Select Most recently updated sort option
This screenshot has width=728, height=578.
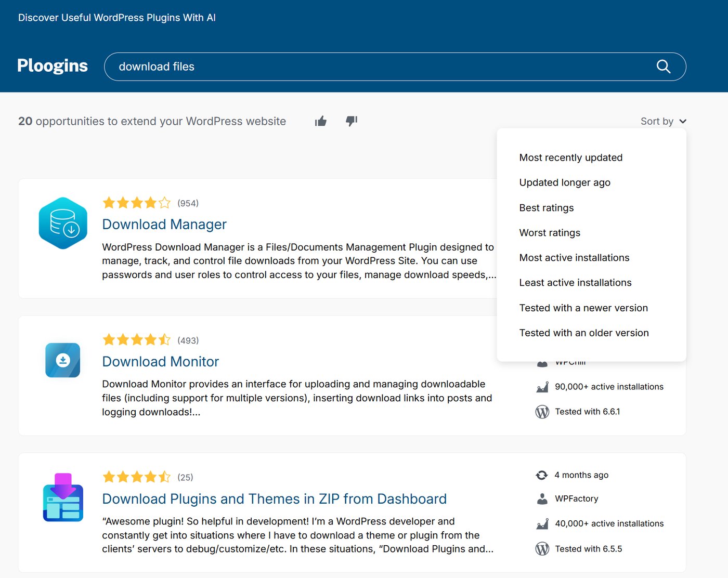pyautogui.click(x=570, y=157)
